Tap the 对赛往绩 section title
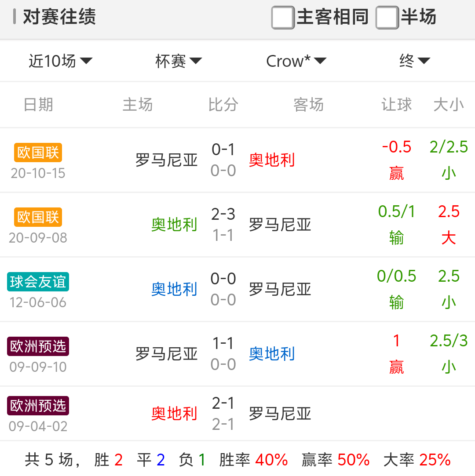Viewport: 475px width, 476px height. [x=59, y=17]
